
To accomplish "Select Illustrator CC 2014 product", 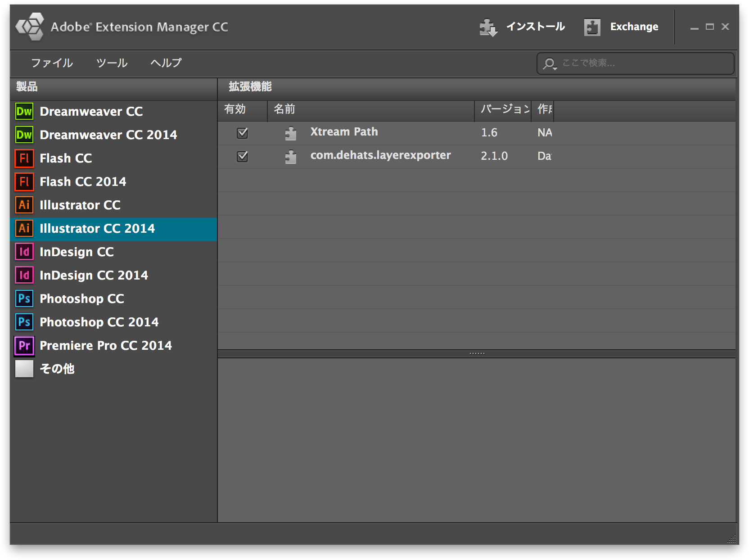I will pos(113,229).
